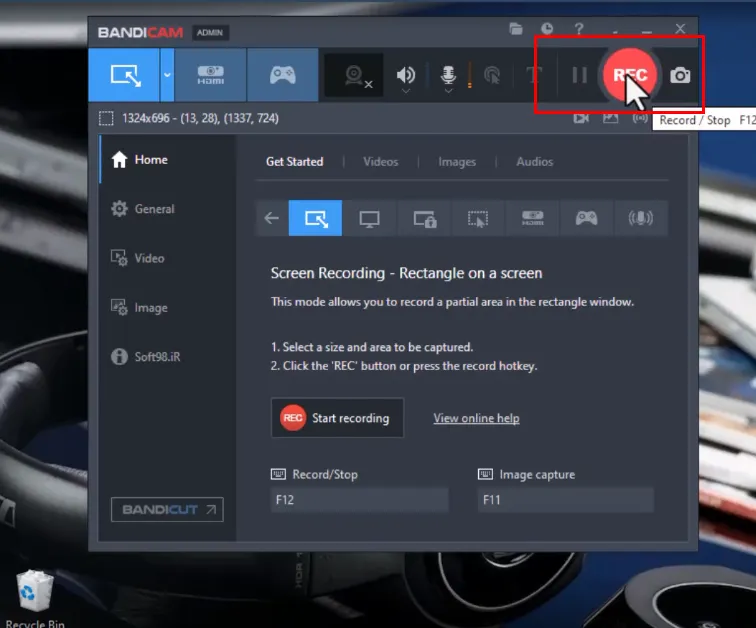Select around mouse recording mode icon

[x=478, y=218]
